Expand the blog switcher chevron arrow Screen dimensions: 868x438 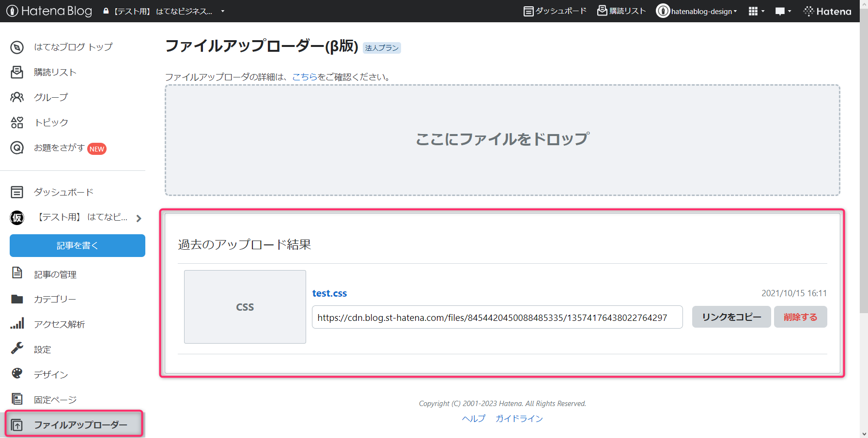tap(139, 218)
